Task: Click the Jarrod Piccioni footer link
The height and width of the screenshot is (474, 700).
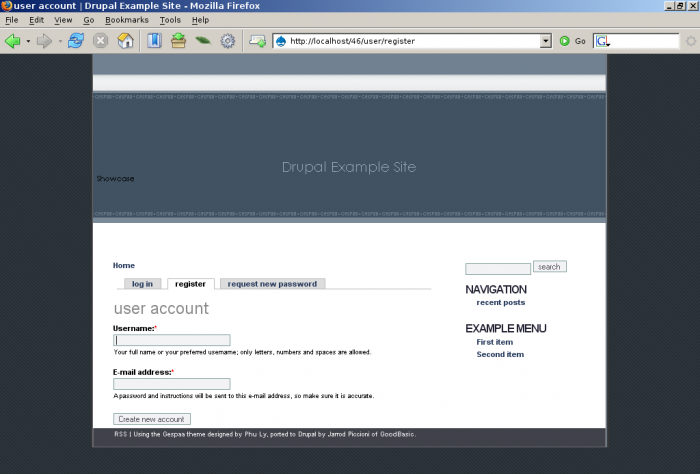Action: tap(349, 434)
